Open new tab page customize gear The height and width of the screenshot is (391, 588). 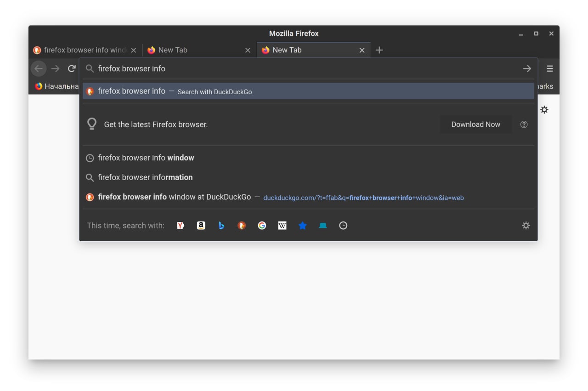(x=544, y=110)
